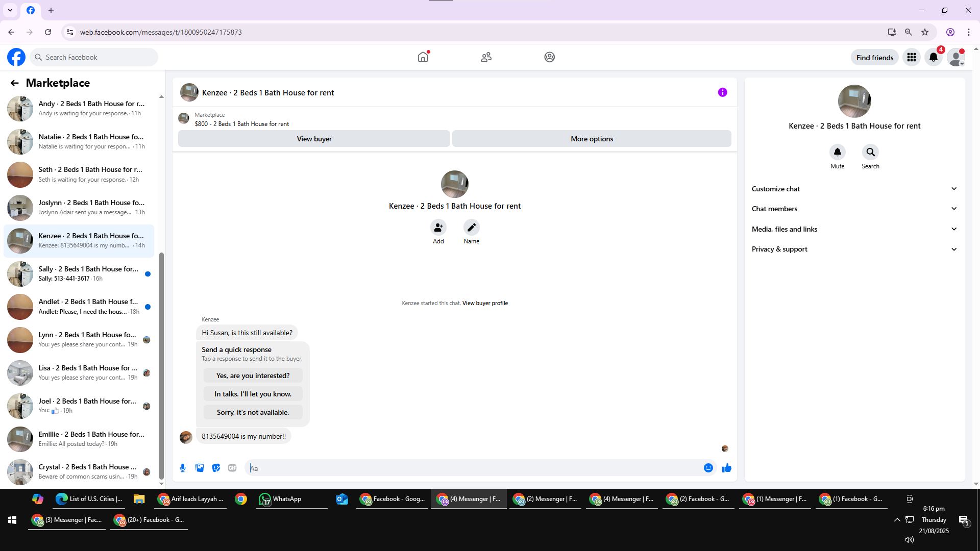Open the Add people icon
Screen dimensions: 980x551
tap(438, 228)
